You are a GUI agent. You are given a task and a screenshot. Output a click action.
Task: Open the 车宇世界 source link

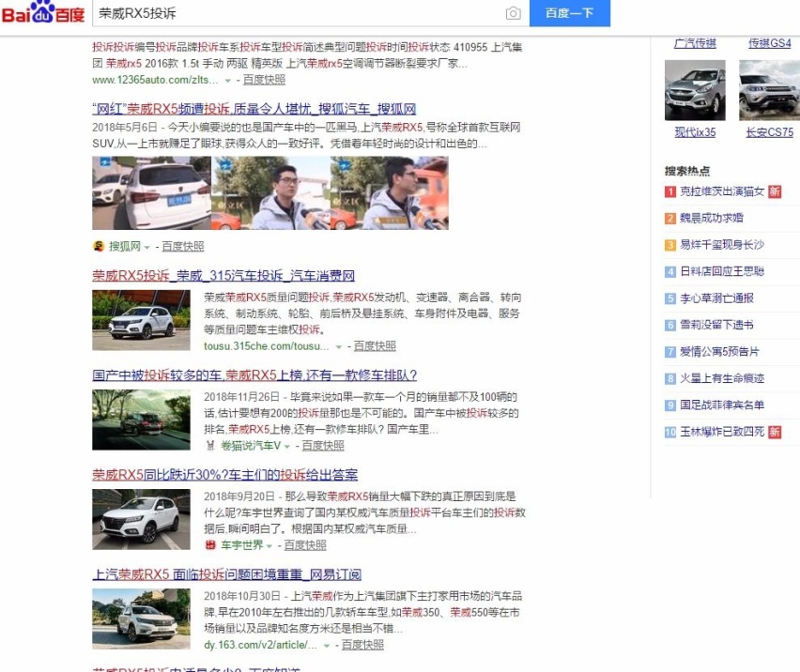(x=242, y=545)
